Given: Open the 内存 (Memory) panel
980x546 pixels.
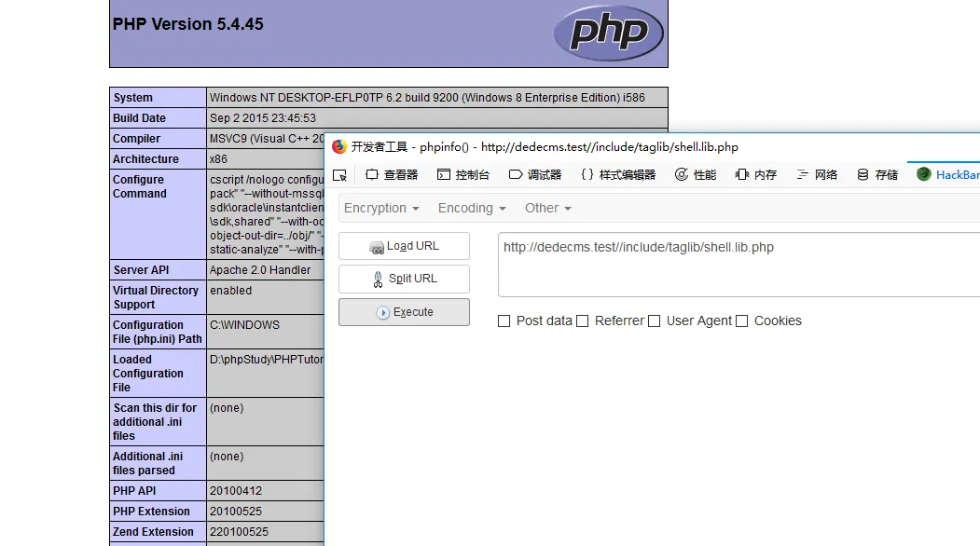Looking at the screenshot, I should [756, 174].
